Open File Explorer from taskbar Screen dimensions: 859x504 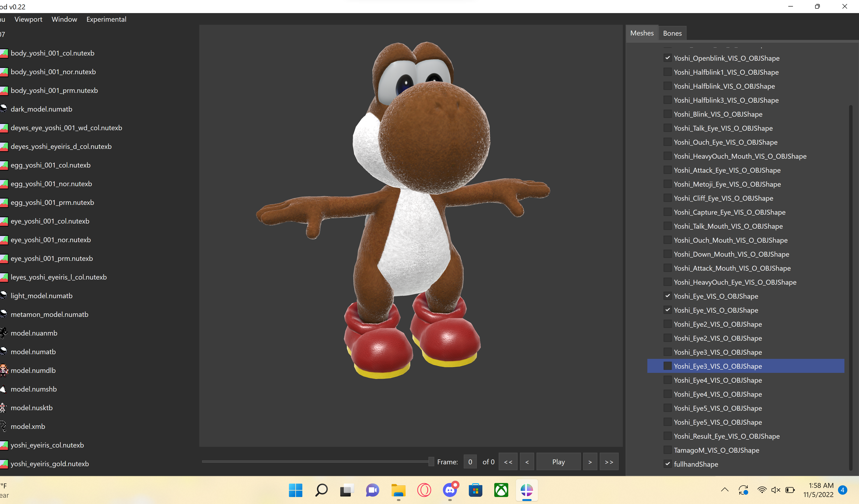point(398,490)
